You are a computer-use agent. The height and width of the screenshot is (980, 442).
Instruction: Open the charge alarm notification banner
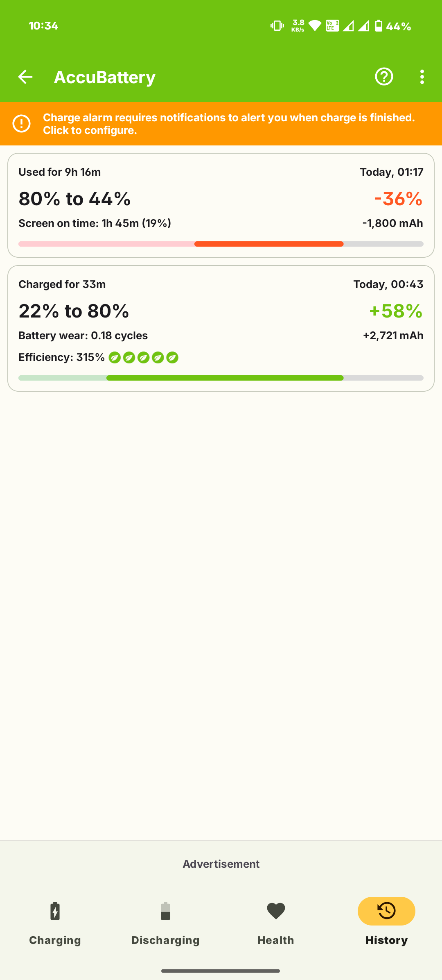(228, 124)
